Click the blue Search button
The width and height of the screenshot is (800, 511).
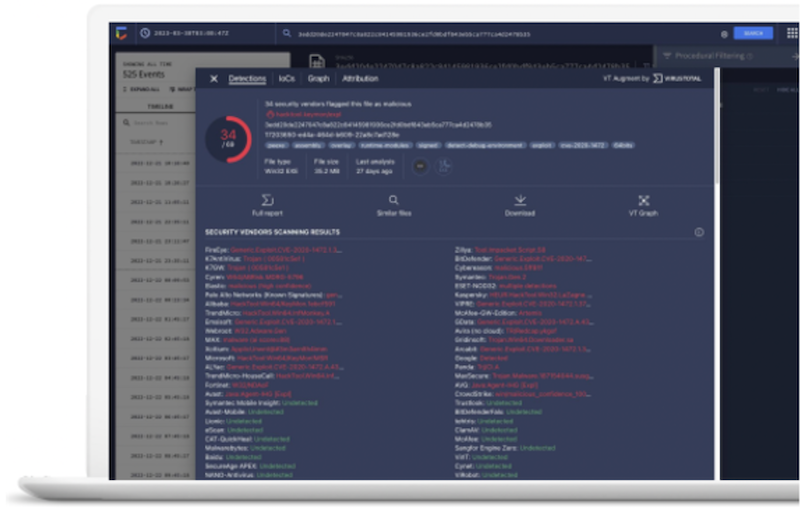click(x=753, y=33)
